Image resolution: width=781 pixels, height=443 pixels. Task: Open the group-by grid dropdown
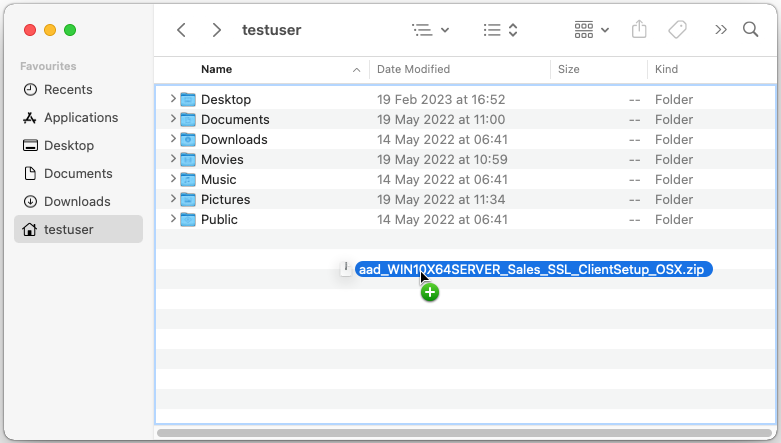592,30
